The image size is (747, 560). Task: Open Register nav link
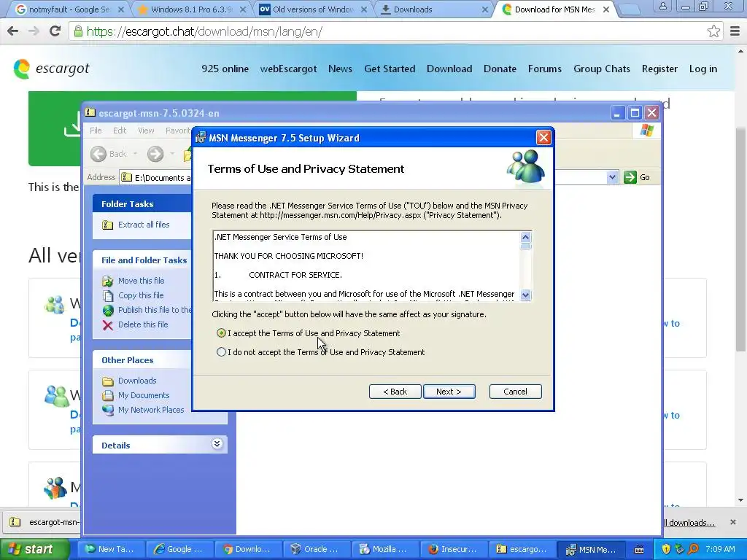click(659, 69)
